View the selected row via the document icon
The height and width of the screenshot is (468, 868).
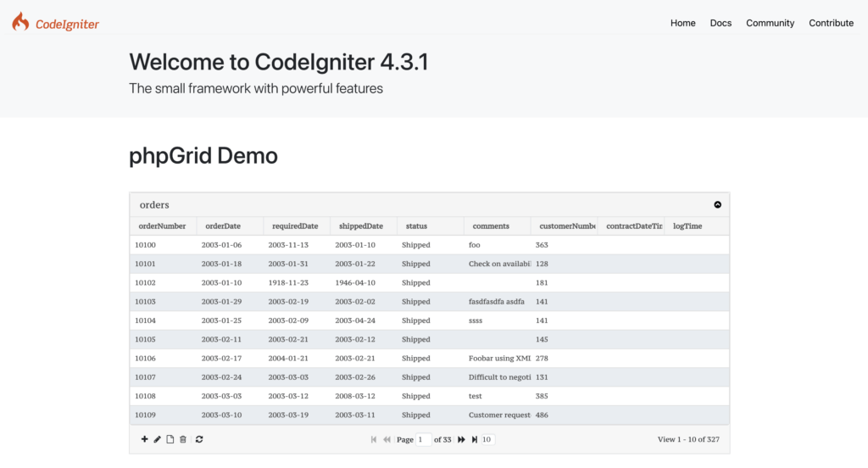[x=170, y=439]
